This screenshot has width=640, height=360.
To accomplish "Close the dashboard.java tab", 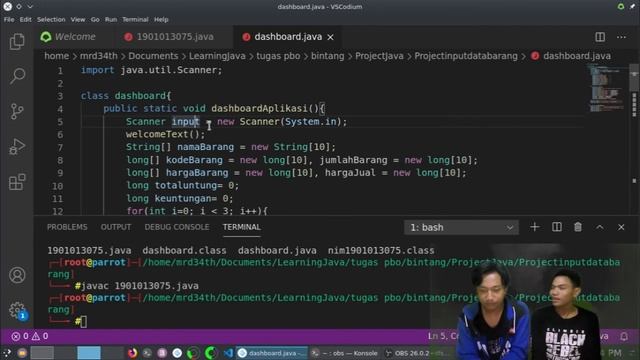I will [331, 37].
